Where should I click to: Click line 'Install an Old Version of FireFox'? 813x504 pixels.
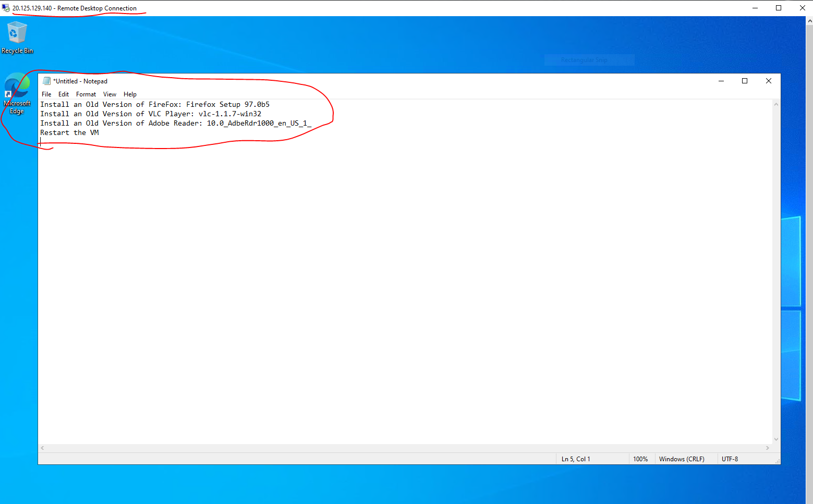click(x=155, y=104)
